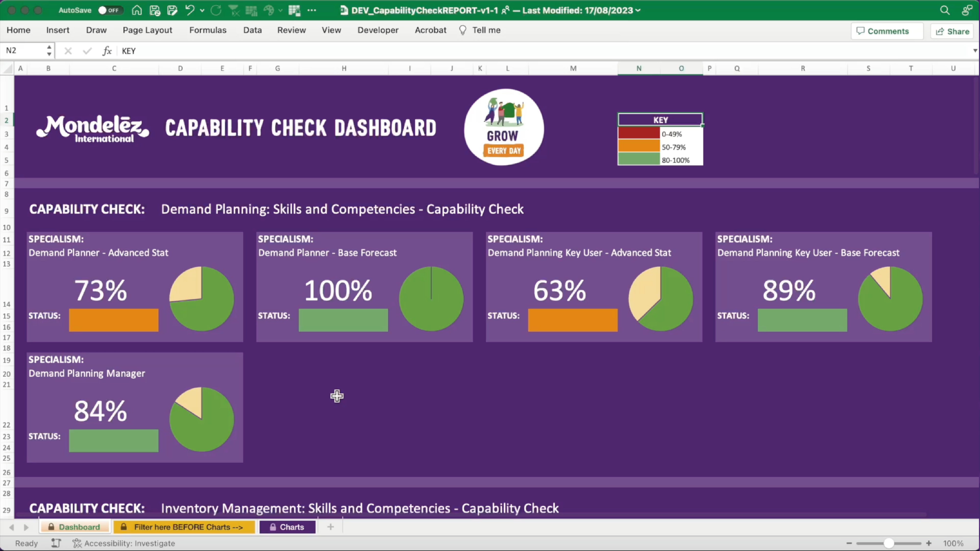Click the Save icon in the quick access toolbar
The height and width of the screenshot is (551, 980).
pos(154,10)
